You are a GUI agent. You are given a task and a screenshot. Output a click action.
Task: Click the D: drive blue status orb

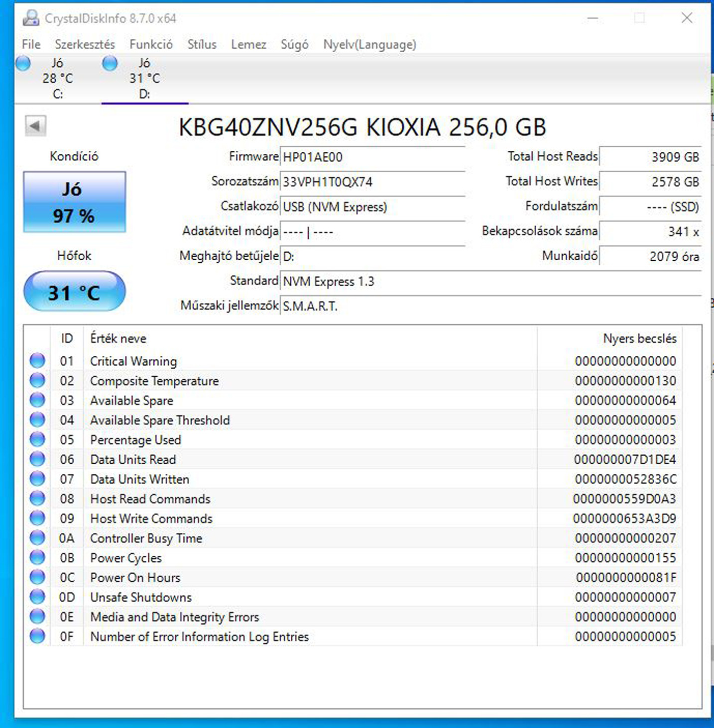[110, 63]
